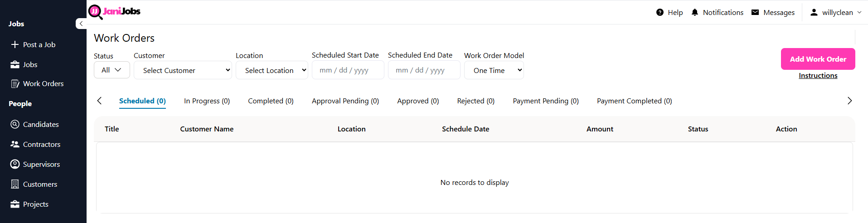Click the Customer Name column header
The height and width of the screenshot is (223, 868).
207,129
